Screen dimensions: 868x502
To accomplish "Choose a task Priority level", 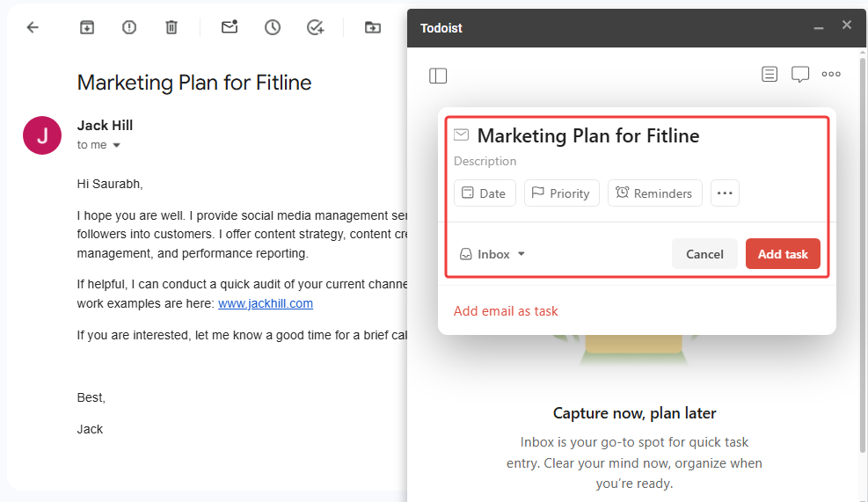I will click(561, 193).
